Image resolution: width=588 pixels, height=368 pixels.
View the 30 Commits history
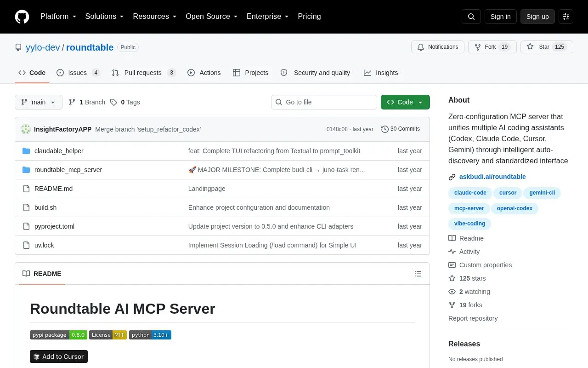tap(401, 129)
